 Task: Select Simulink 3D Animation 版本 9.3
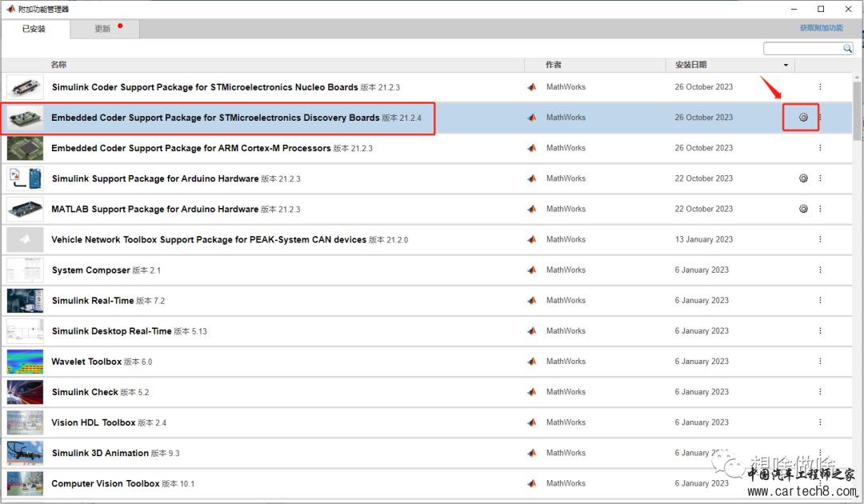[x=116, y=453]
